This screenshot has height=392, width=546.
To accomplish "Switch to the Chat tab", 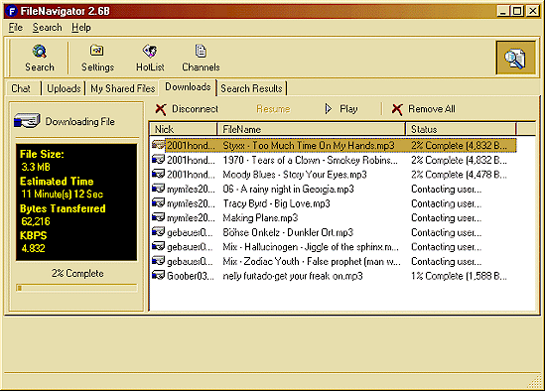I will [x=21, y=88].
